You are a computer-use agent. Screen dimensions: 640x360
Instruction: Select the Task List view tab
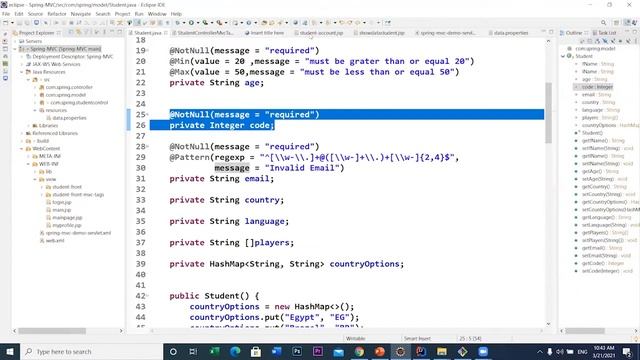tap(604, 33)
